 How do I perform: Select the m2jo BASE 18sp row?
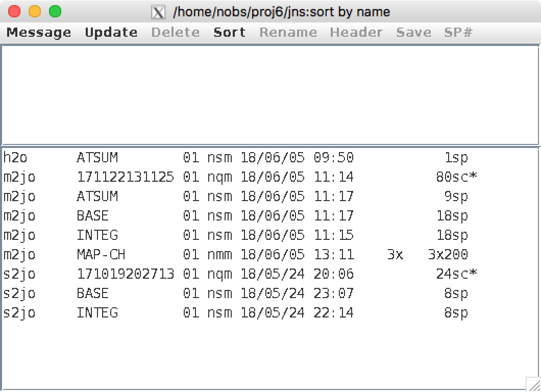click(x=270, y=216)
